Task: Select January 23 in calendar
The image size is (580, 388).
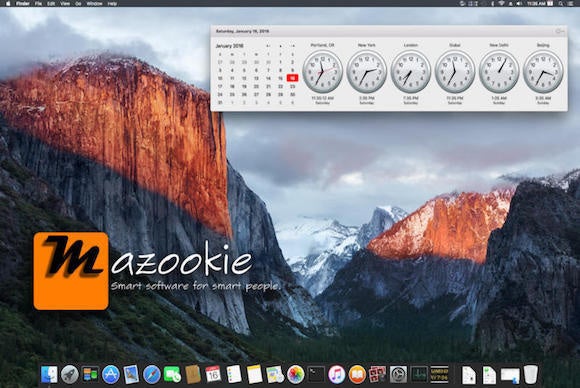Action: pyautogui.click(x=293, y=86)
